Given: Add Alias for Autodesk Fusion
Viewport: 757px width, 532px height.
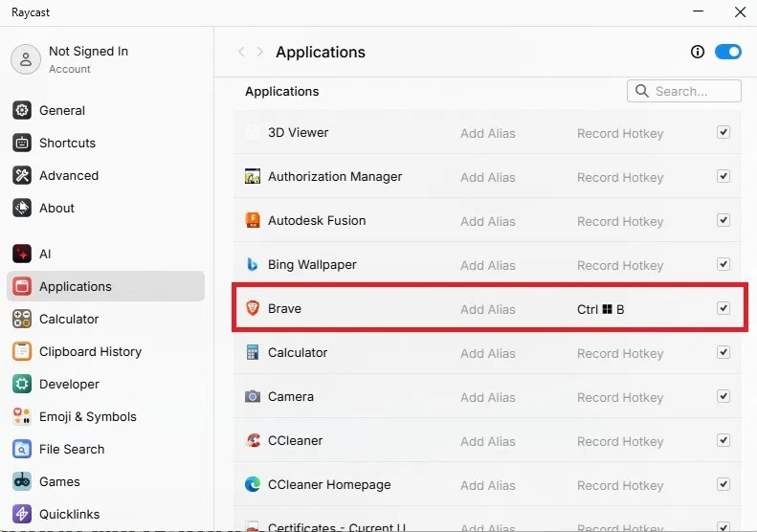Looking at the screenshot, I should pos(487,221).
